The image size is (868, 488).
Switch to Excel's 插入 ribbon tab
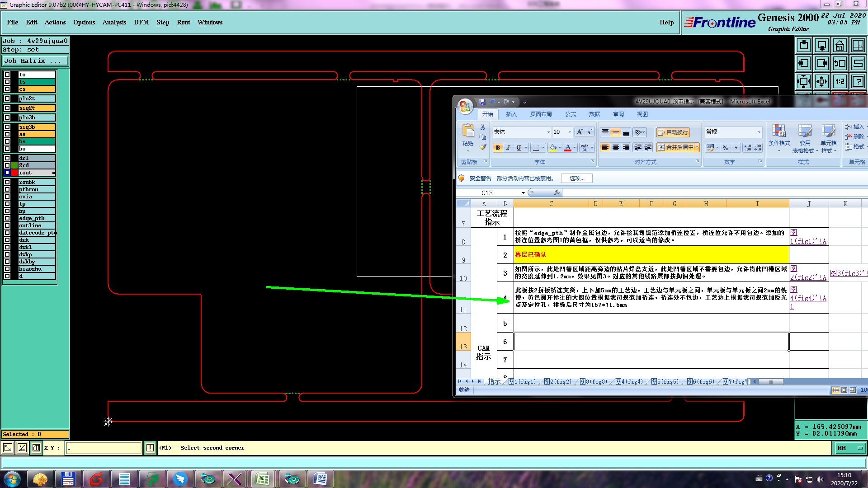tap(511, 114)
